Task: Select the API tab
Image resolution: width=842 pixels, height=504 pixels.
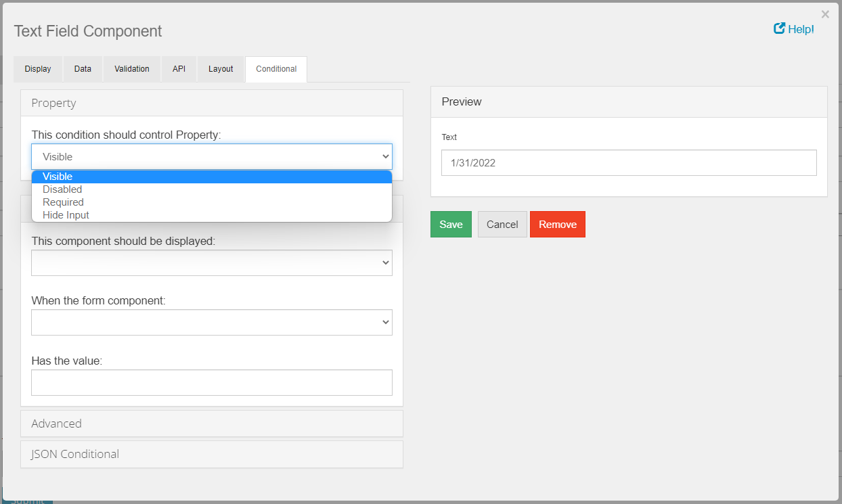Action: 179,69
